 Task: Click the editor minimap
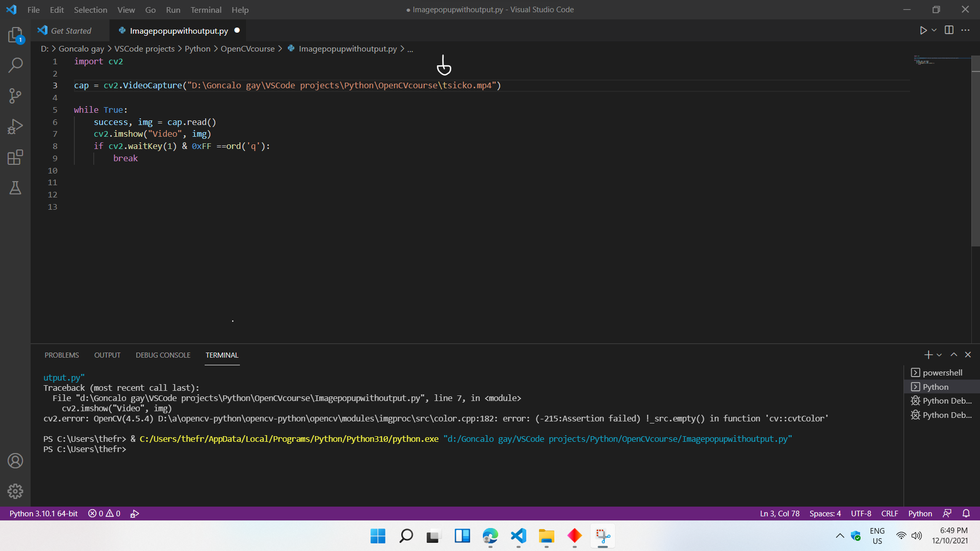[x=941, y=61]
